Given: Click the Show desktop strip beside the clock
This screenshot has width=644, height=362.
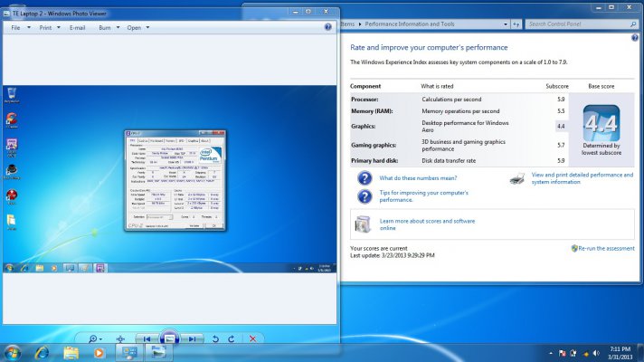Looking at the screenshot, I should click(x=640, y=353).
